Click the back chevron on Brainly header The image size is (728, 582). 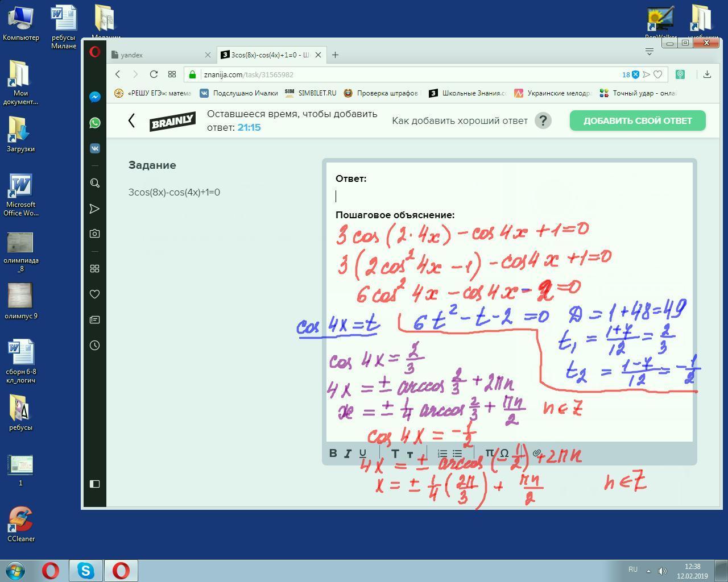tap(131, 120)
